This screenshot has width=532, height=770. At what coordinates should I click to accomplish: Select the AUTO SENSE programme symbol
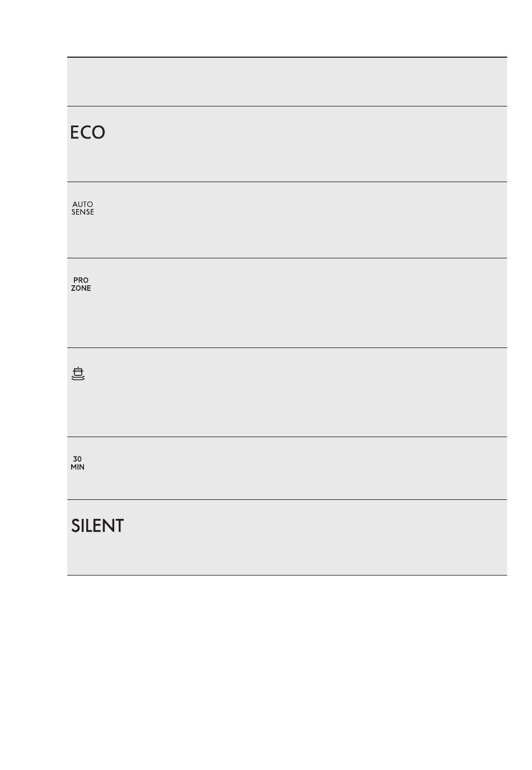82,208
